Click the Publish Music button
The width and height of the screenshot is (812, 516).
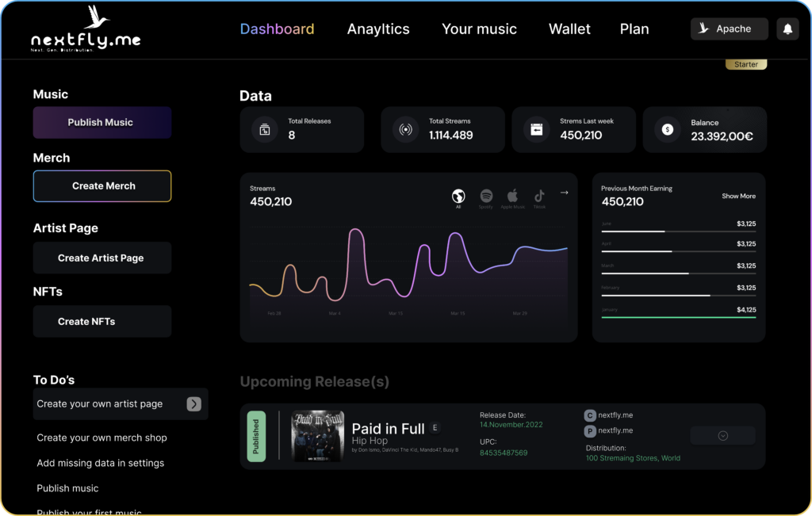point(102,123)
